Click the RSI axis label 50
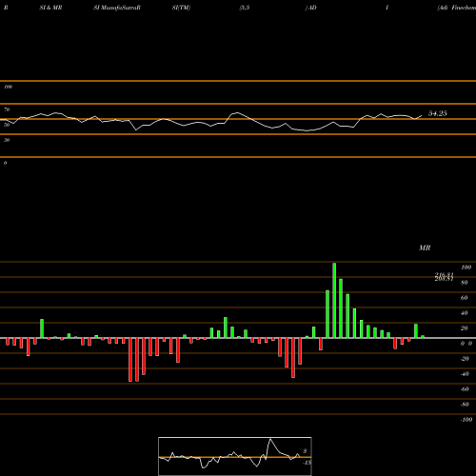Viewport: 476px width, 476px height. click(x=7, y=125)
